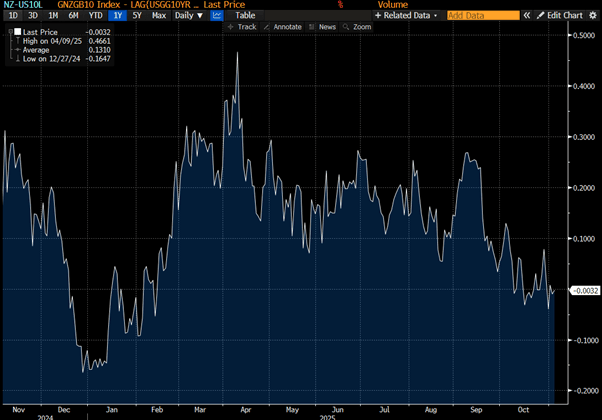Choose the YTD range button
The width and height of the screenshot is (602, 420).
tap(97, 16)
